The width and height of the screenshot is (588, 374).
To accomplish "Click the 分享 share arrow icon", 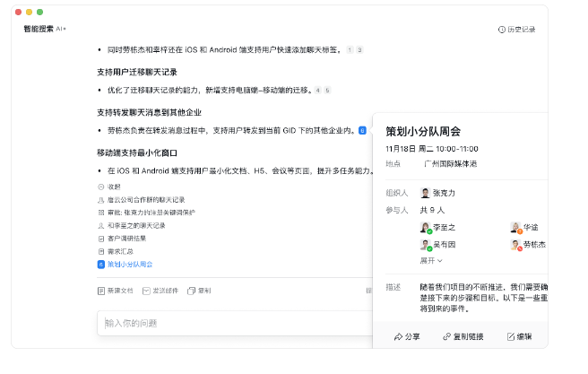I will [398, 337].
